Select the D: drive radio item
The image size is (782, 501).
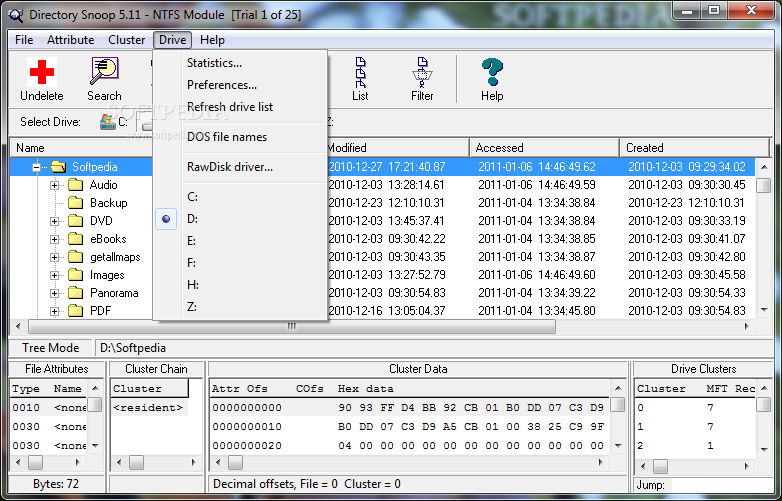[x=240, y=219]
